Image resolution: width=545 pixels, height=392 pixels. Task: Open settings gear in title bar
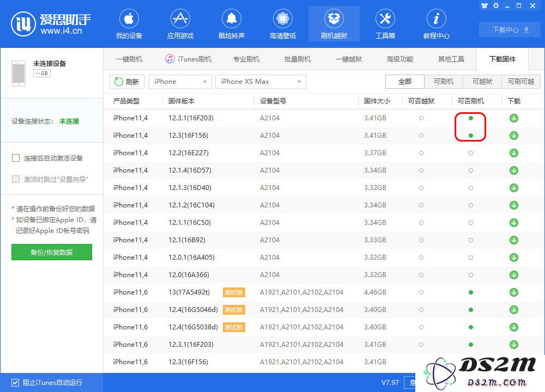point(496,5)
